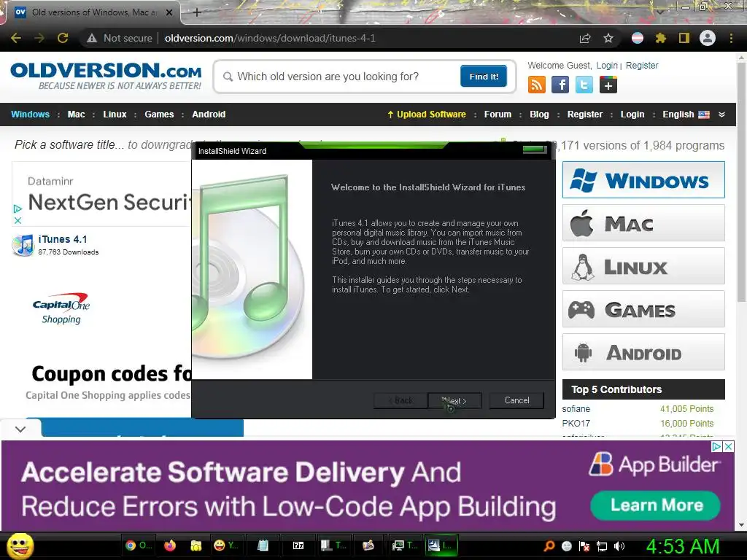Expand the language dropdown chevron
Image resolution: width=747 pixels, height=560 pixels.
[721, 114]
